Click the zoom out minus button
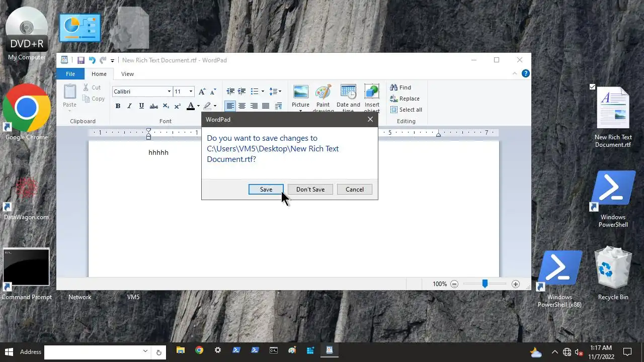The width and height of the screenshot is (644, 362). pos(454,284)
